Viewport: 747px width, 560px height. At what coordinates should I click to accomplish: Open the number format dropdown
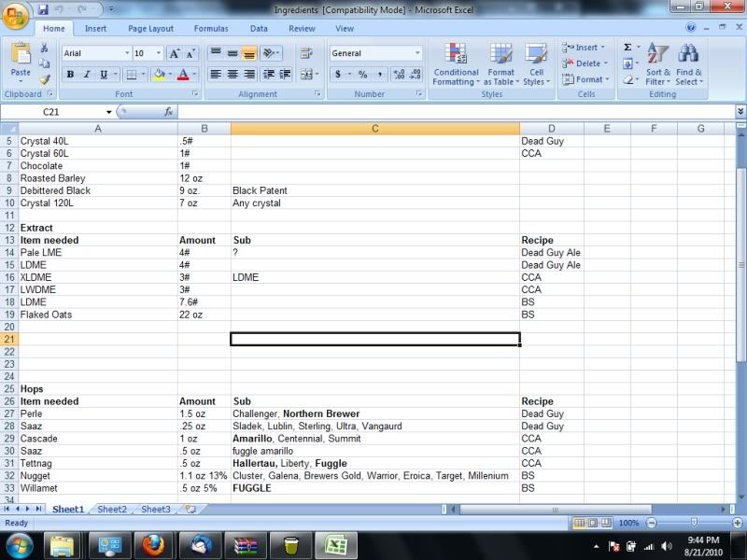[x=417, y=53]
